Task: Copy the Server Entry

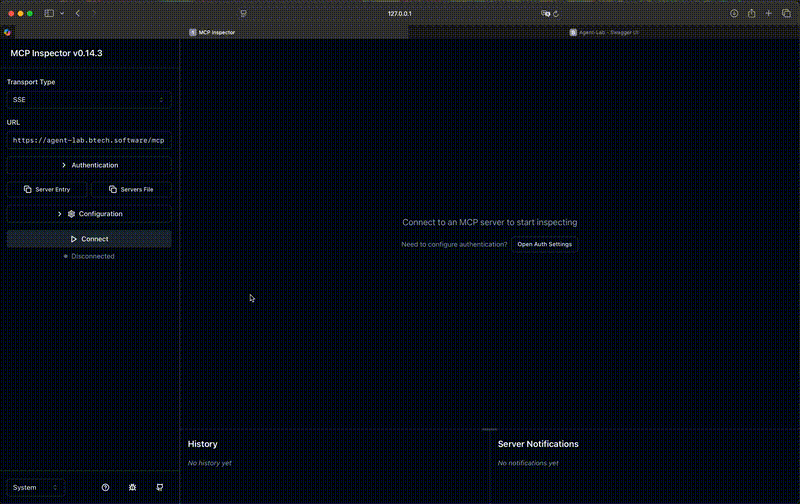Action: point(47,189)
